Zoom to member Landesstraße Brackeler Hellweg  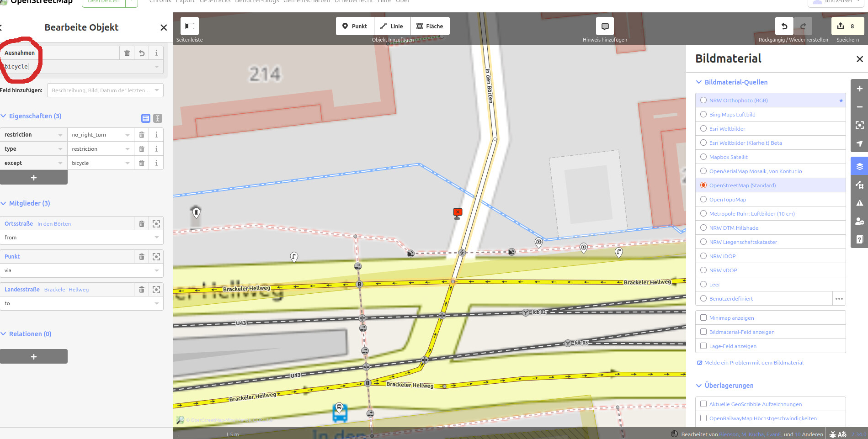pyautogui.click(x=156, y=290)
